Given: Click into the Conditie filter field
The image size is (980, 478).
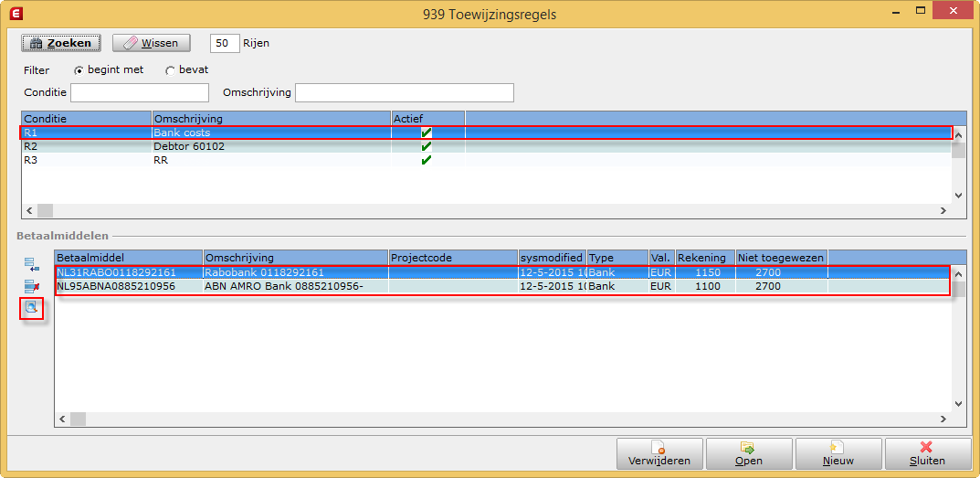Looking at the screenshot, I should [x=141, y=92].
